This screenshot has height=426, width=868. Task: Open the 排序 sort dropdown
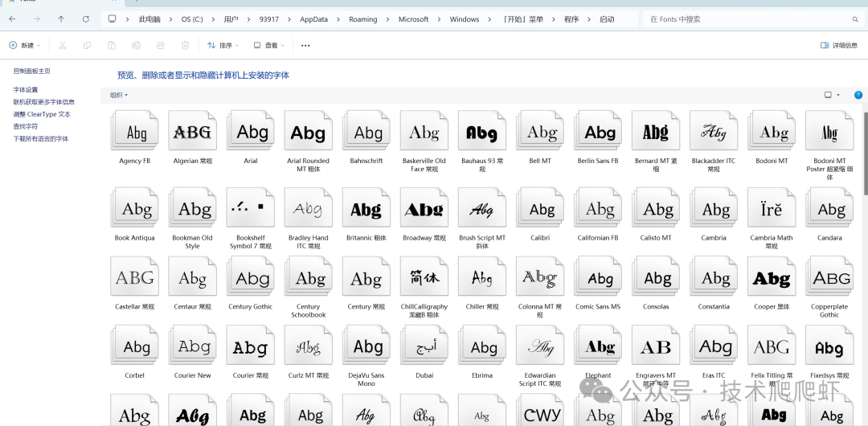[223, 46]
